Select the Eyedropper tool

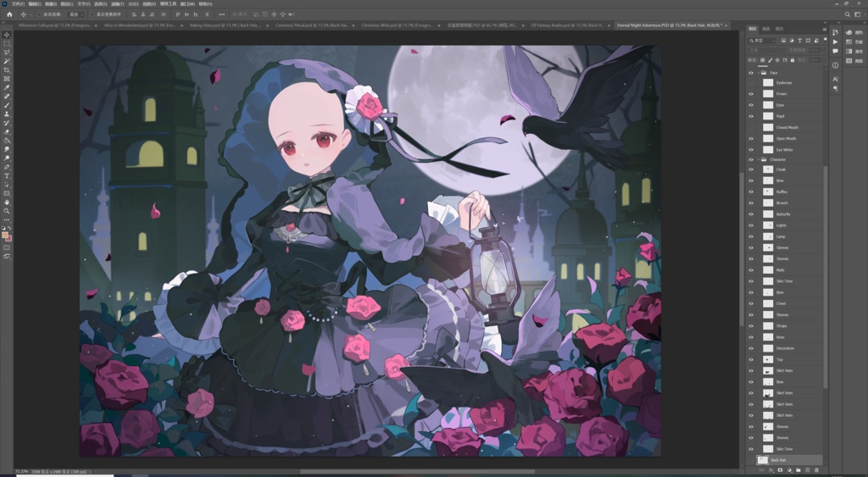pos(7,88)
